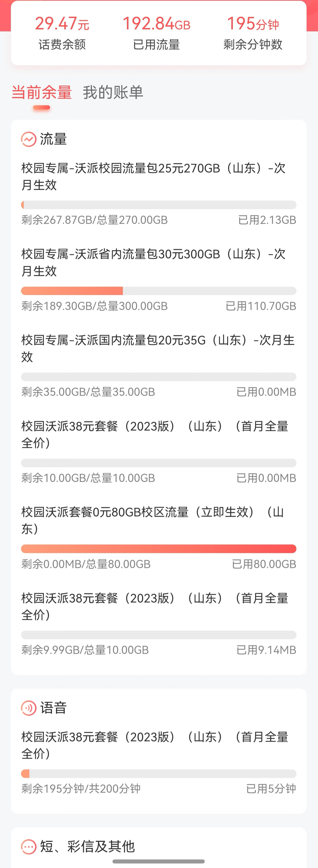Select 沃派校园流量包25元270GB package title
Screen dimensions: 318x868
(x=154, y=176)
